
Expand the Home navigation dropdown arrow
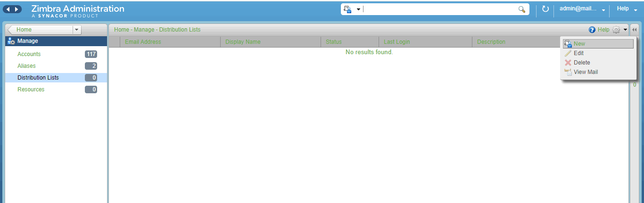(77, 30)
